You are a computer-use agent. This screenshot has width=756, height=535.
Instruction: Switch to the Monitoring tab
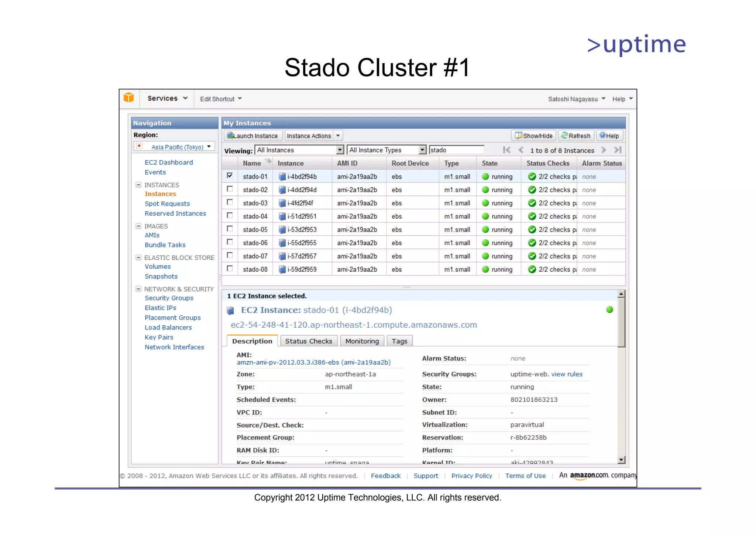[x=362, y=341]
